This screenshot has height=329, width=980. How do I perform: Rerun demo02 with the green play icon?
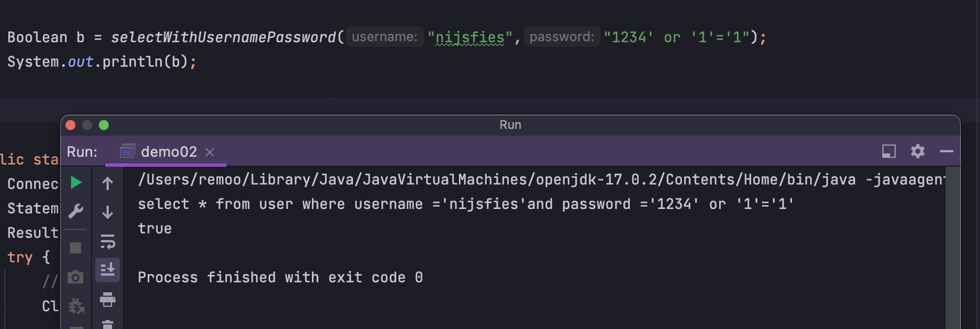(76, 183)
